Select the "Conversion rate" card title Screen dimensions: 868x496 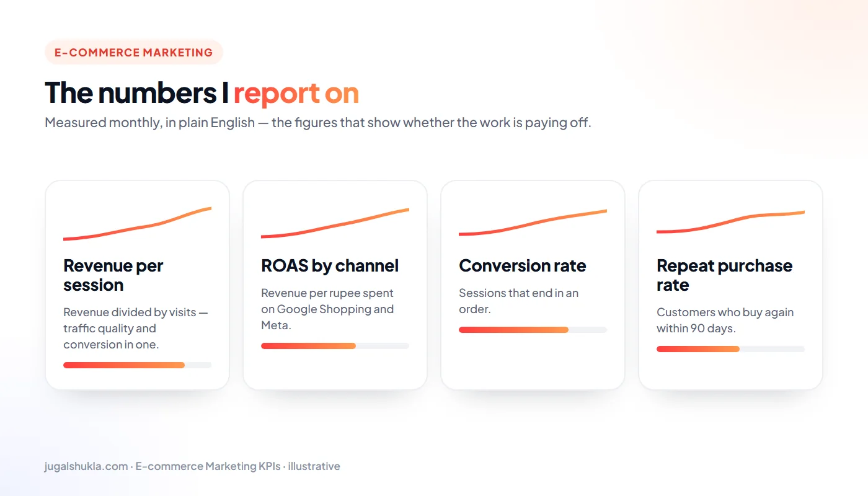click(x=523, y=265)
